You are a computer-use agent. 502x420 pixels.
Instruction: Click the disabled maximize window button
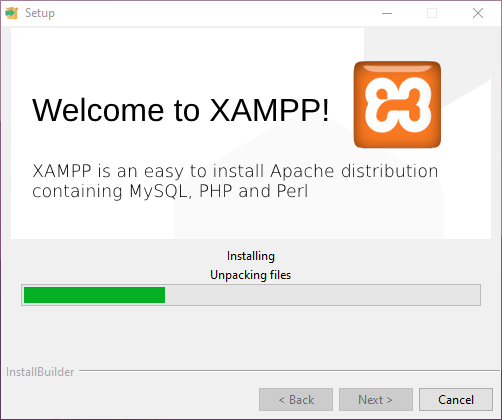[432, 13]
